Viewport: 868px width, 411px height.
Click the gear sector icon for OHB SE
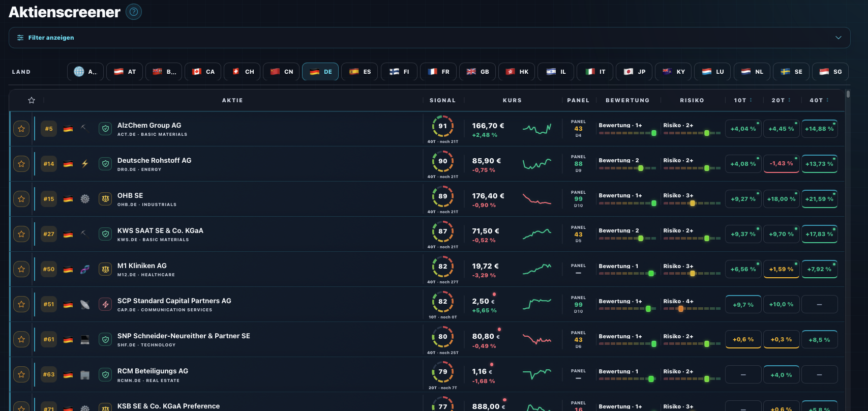tap(85, 199)
